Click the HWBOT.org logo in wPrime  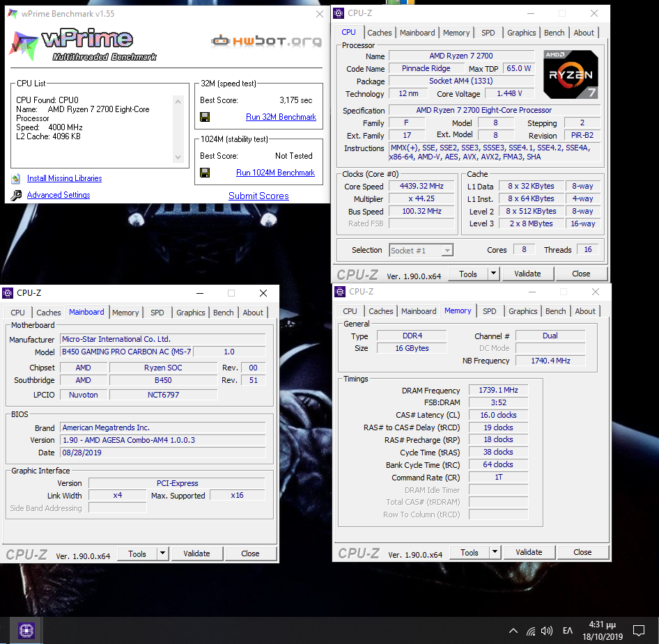click(x=267, y=41)
